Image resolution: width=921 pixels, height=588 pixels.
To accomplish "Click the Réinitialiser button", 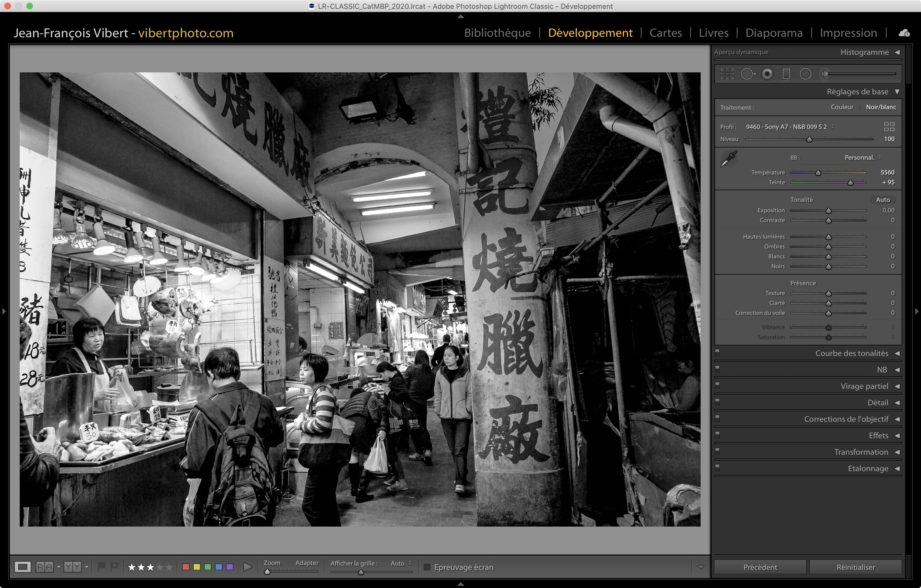I will pyautogui.click(x=855, y=567).
